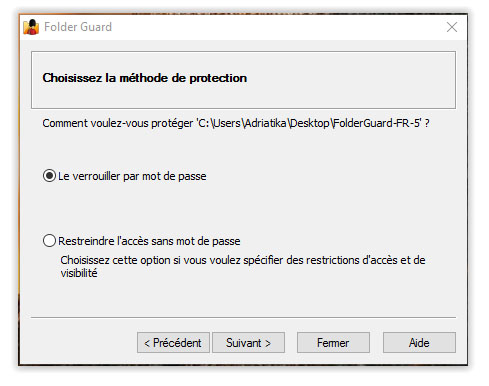Click the 'Choisissez la méthode de protection' heading
This screenshot has width=489, height=386.
pos(145,78)
